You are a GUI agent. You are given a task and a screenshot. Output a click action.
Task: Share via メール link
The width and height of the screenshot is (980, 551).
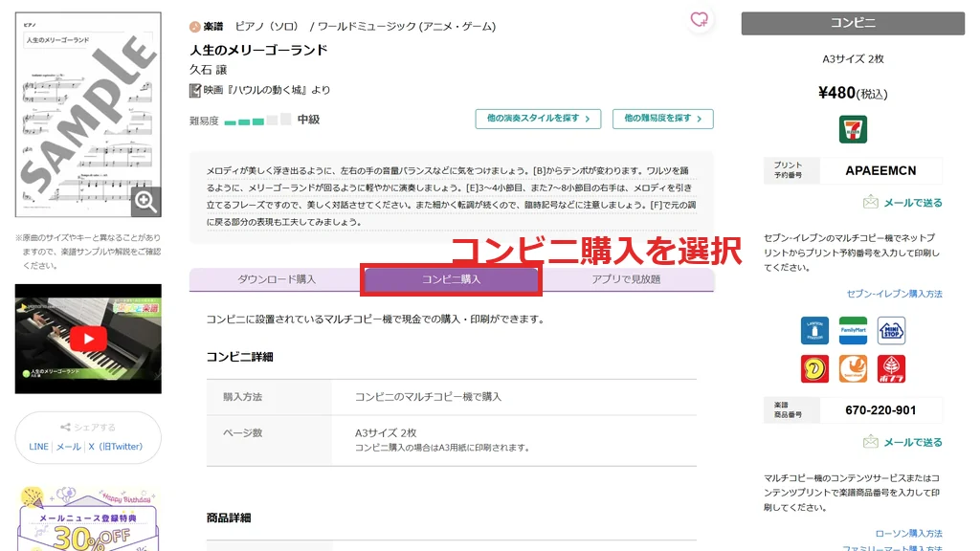[69, 447]
